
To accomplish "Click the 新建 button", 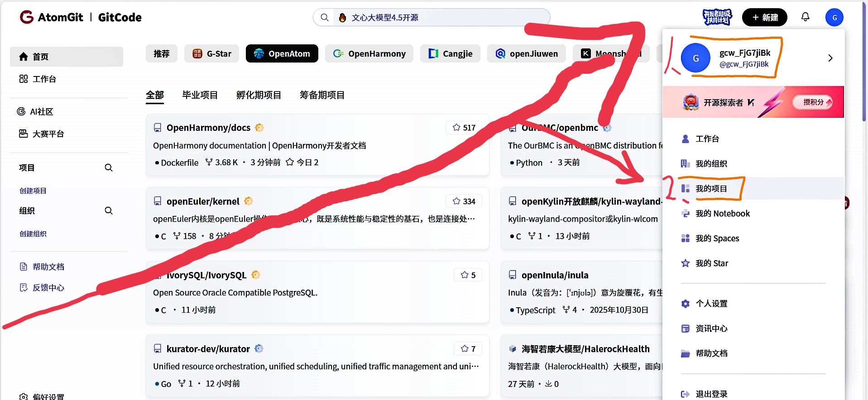I will point(765,17).
